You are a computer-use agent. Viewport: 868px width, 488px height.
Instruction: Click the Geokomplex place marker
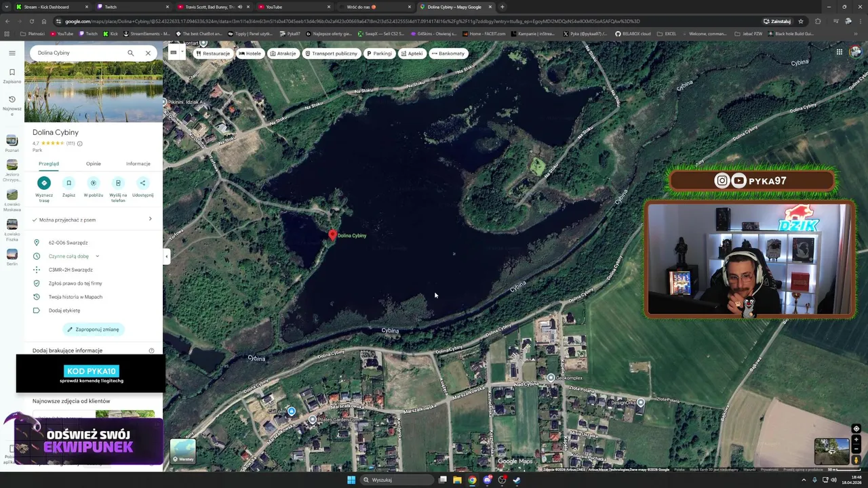(551, 378)
